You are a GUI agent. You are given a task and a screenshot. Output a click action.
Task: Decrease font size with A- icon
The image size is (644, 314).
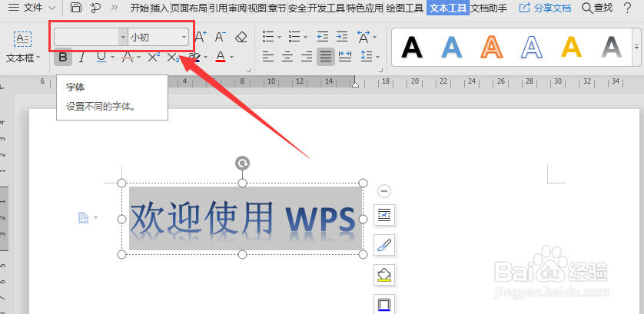pos(220,37)
